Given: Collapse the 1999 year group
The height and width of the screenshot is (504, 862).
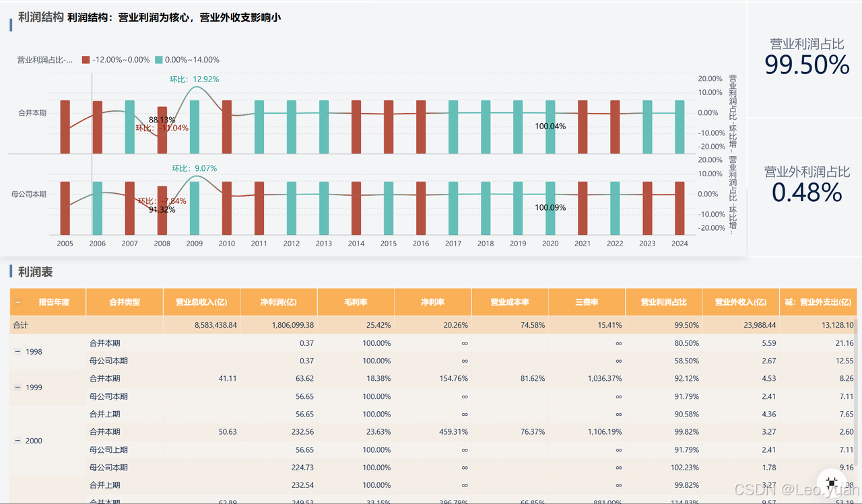Looking at the screenshot, I should [x=18, y=388].
